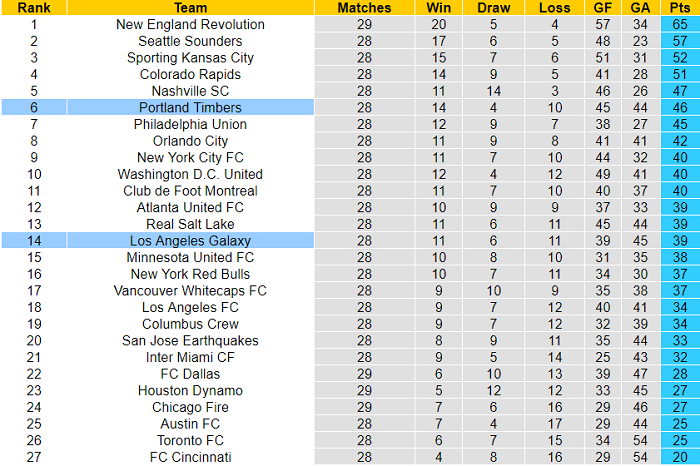Select Vancouver Whitecaps FC team name
The image size is (700, 466).
click(x=190, y=291)
